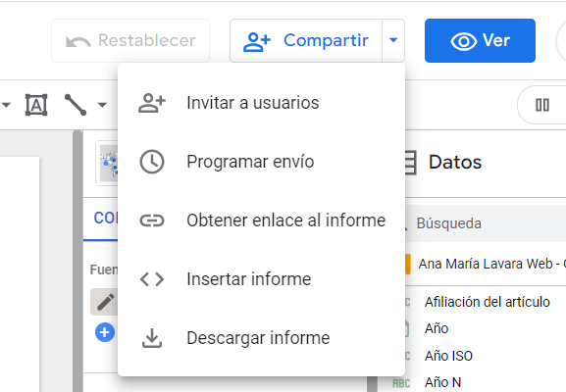This screenshot has width=566, height=392.
Task: Select Descargar informe option
Action: click(261, 338)
